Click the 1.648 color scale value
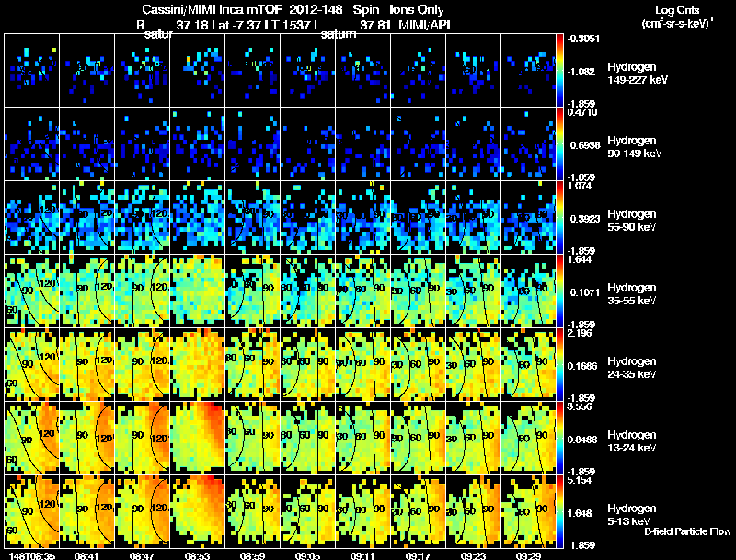The width and height of the screenshot is (736, 560). click(581, 514)
